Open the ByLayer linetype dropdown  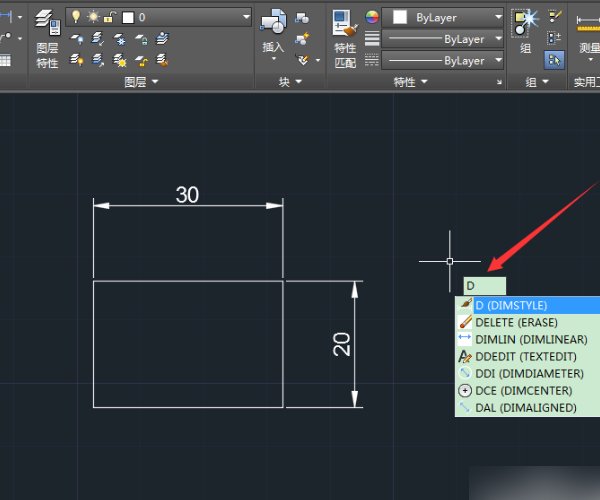[x=498, y=60]
